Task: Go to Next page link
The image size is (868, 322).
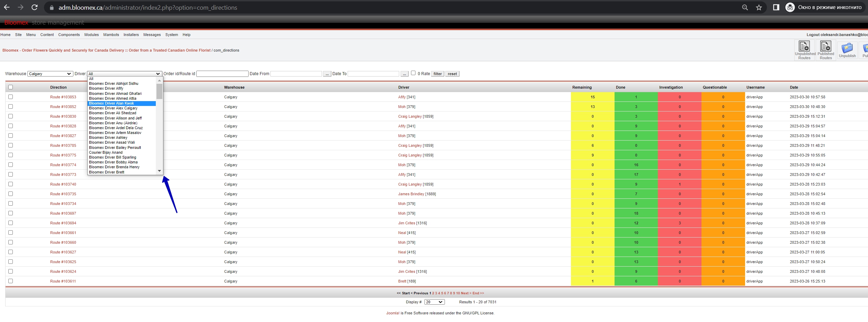Action: 466,293
